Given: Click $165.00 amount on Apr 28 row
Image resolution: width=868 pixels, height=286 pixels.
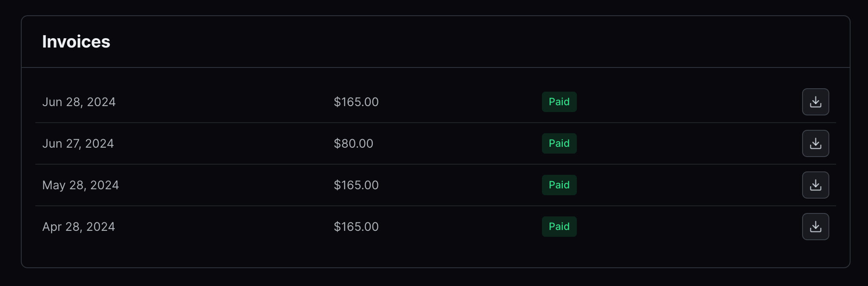Looking at the screenshot, I should pyautogui.click(x=356, y=227).
